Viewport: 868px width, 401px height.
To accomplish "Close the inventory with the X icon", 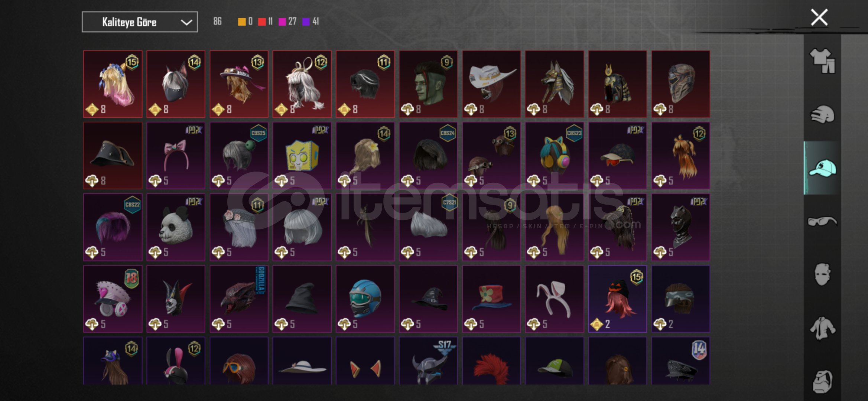I will 819,17.
